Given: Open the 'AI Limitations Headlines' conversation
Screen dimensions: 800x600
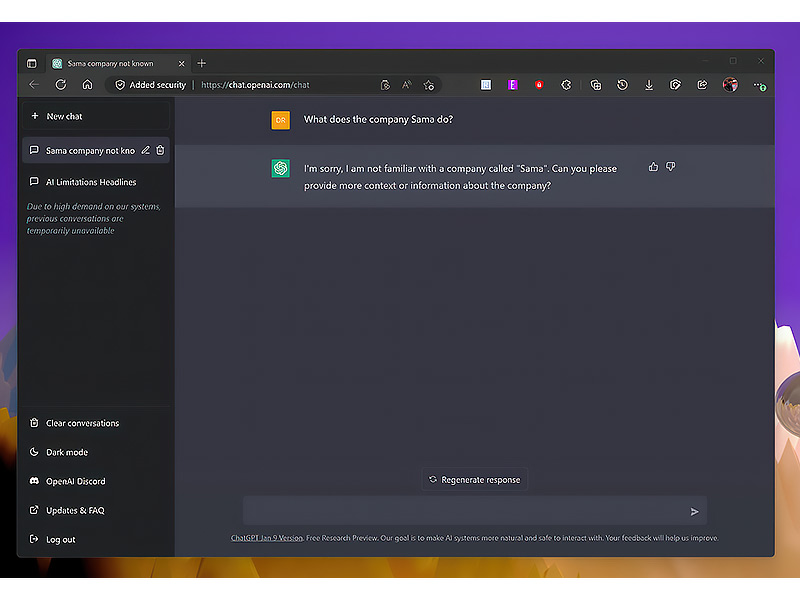Looking at the screenshot, I should (x=96, y=182).
